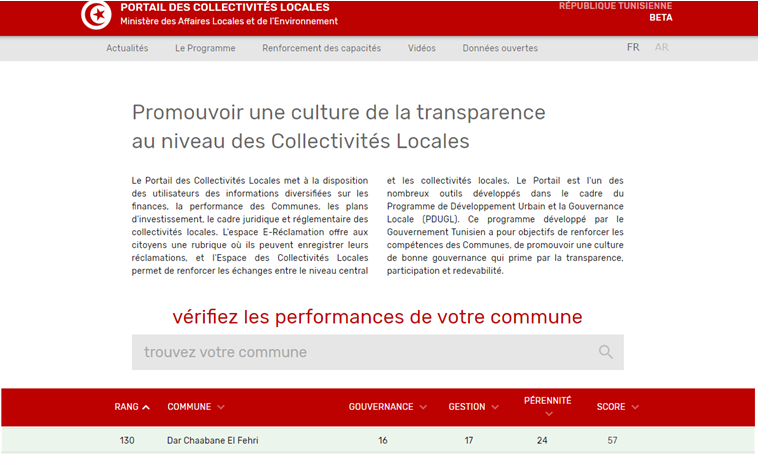
Task: Click pérennité value 24
Action: coord(542,440)
